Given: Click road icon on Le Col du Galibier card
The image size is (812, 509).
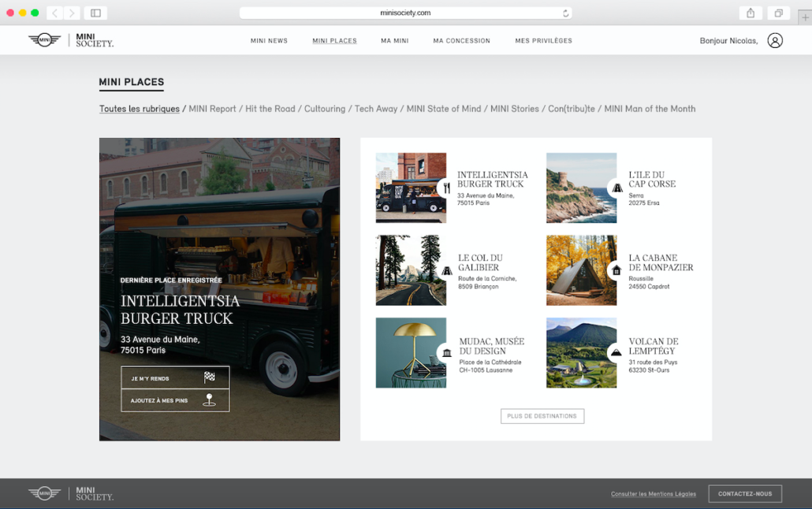Looking at the screenshot, I should pyautogui.click(x=446, y=270).
